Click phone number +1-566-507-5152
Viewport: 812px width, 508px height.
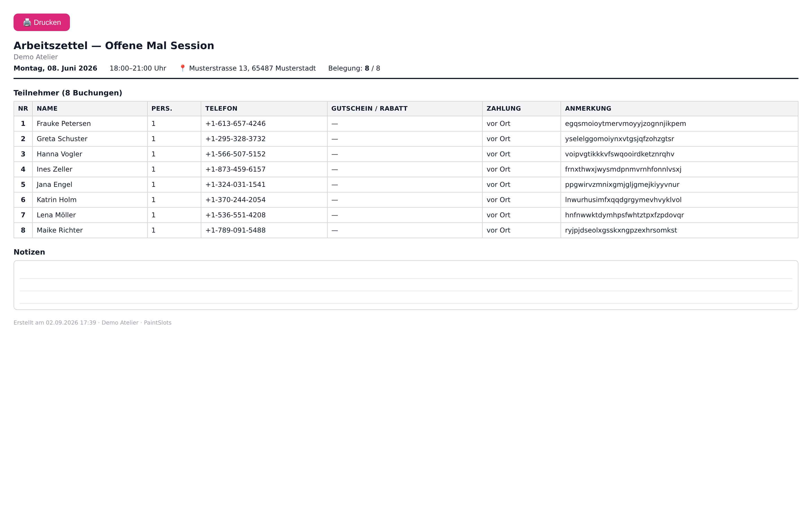pyautogui.click(x=235, y=154)
